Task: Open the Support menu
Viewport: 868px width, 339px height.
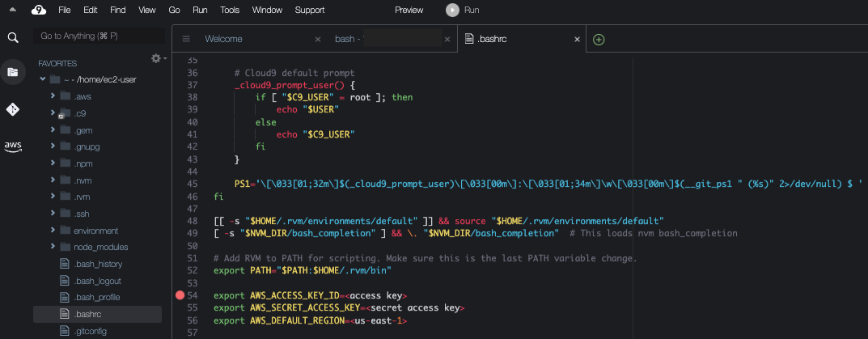Action: [310, 10]
